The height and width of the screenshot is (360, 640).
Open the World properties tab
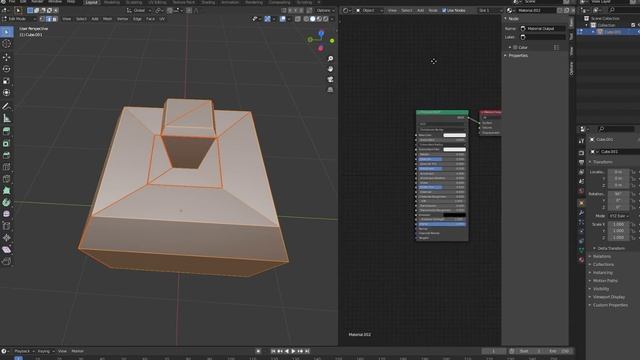click(582, 191)
